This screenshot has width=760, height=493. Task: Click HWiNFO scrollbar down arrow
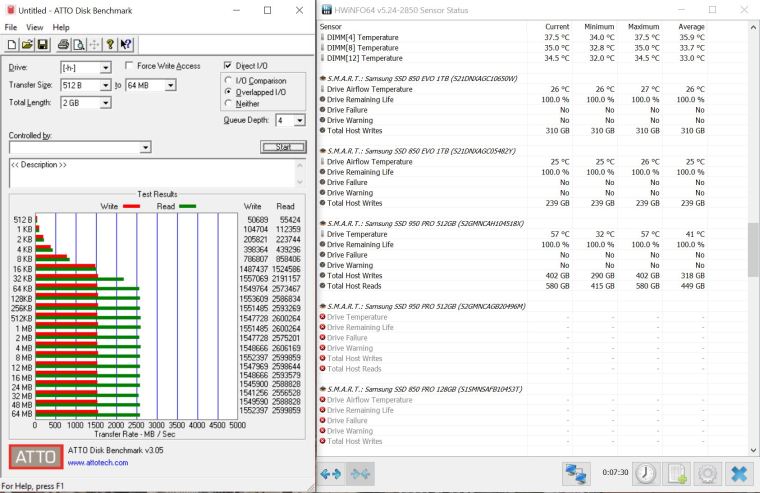click(754, 450)
